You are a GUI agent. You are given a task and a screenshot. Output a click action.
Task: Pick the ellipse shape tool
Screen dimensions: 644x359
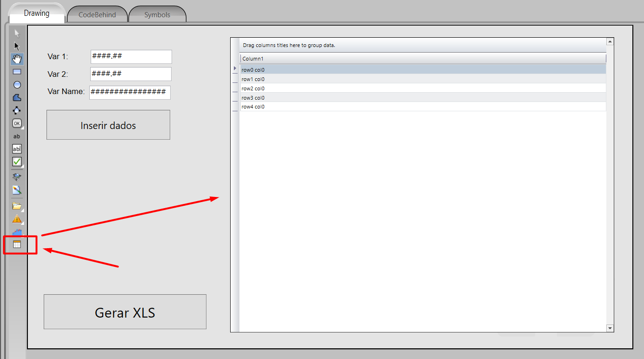(17, 85)
